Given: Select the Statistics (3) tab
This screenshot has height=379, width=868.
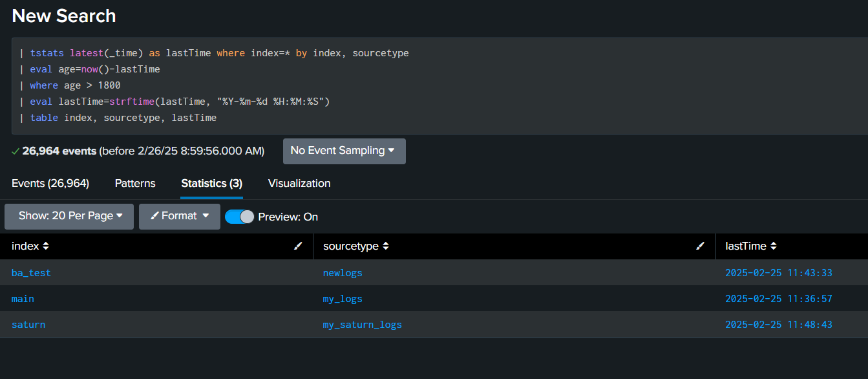Looking at the screenshot, I should [x=211, y=184].
